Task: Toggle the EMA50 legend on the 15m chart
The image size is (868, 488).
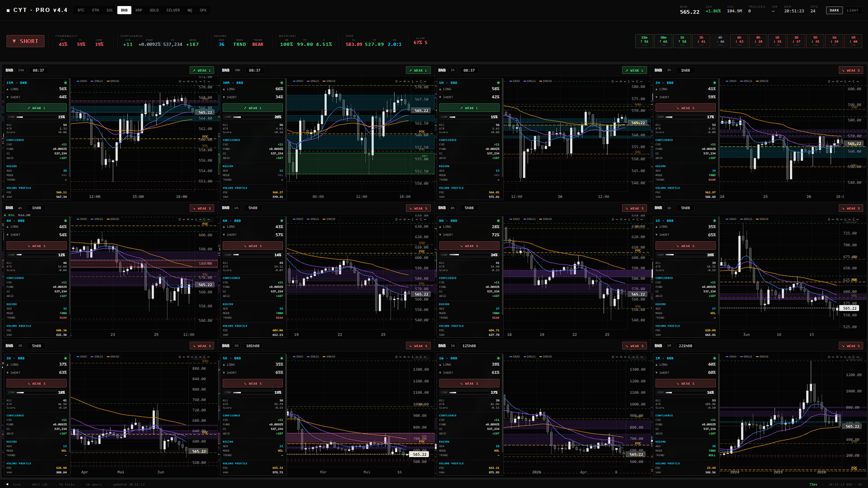Action: pos(113,81)
